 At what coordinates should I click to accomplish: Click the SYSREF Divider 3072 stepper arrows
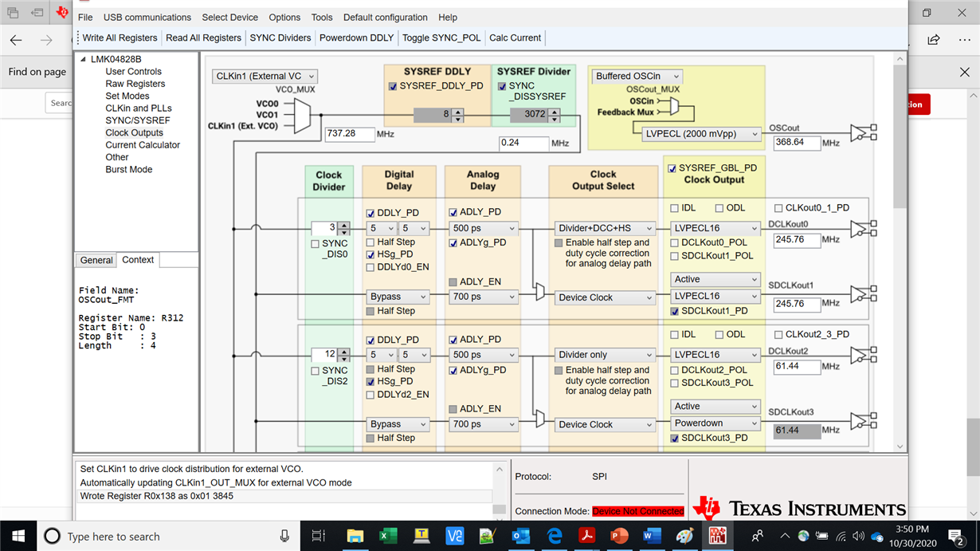coord(553,115)
